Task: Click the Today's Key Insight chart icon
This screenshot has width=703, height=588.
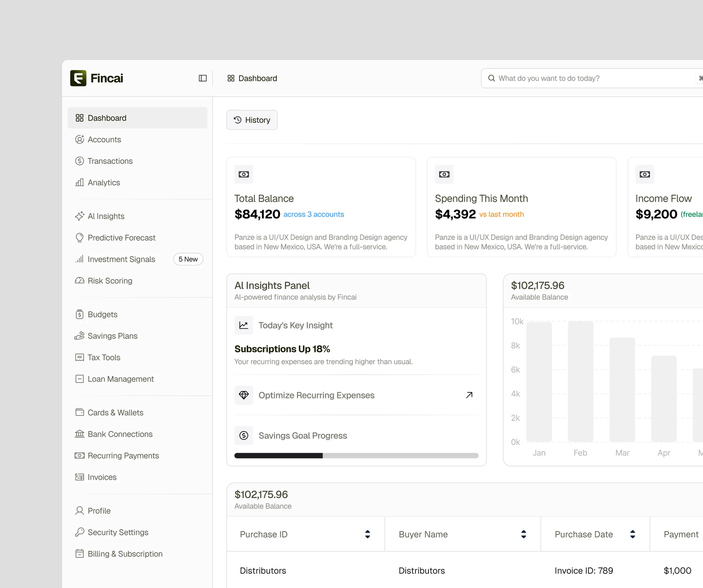Action: 244,325
